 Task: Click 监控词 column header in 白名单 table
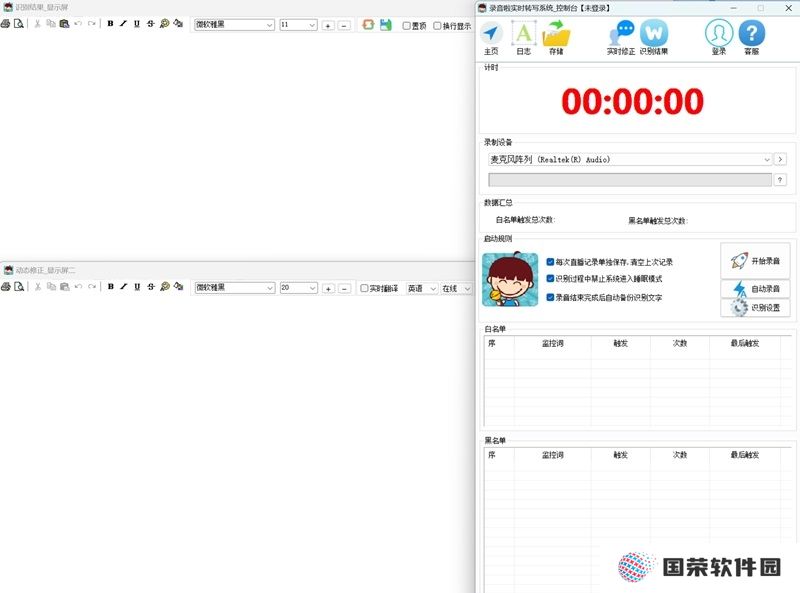point(553,343)
